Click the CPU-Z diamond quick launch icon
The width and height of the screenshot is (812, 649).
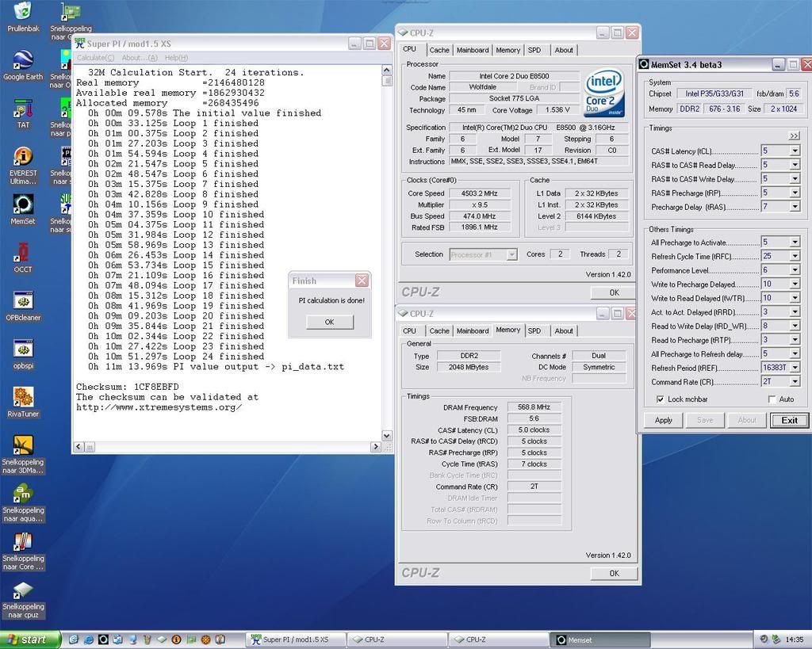click(162, 639)
